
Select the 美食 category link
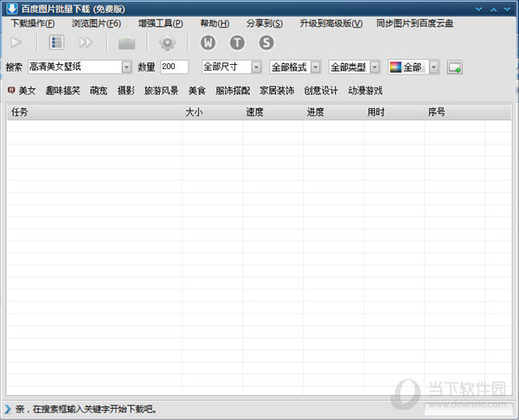coord(197,91)
